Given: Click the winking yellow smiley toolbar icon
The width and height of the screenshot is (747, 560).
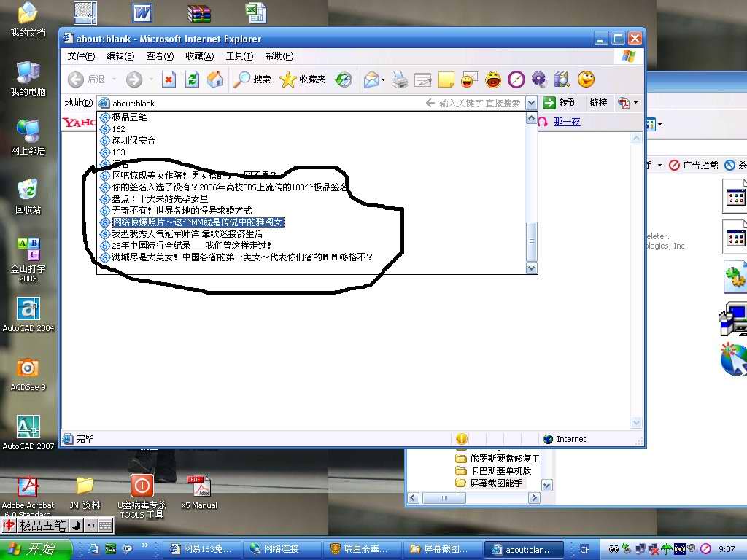Looking at the screenshot, I should tap(586, 79).
